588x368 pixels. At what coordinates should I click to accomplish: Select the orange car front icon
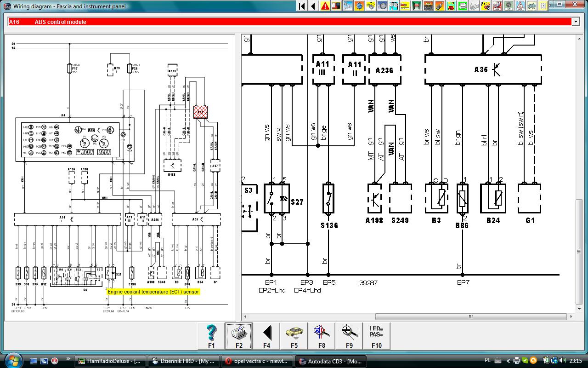click(428, 6)
